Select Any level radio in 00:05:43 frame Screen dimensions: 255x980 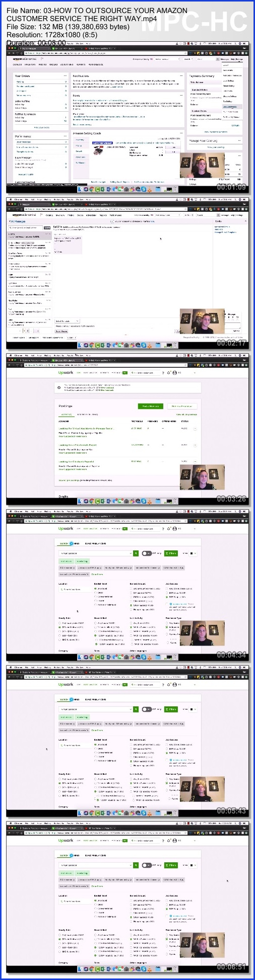pos(96,745)
